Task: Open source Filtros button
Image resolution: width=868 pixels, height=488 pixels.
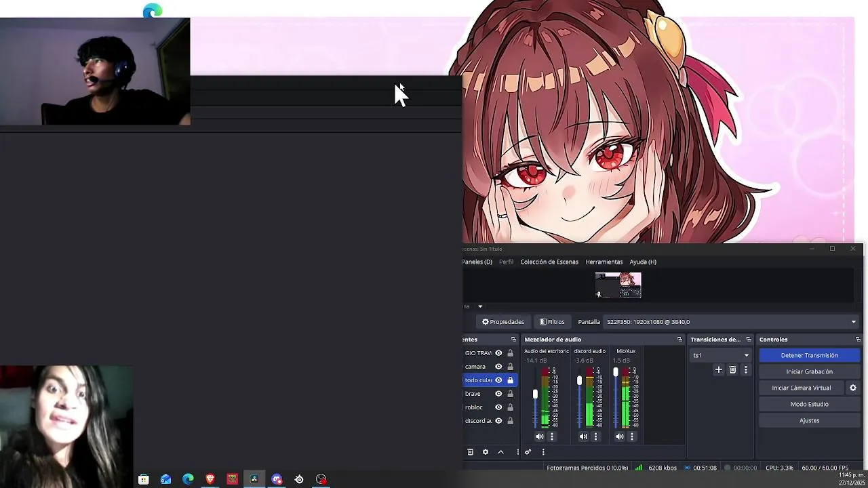Action: [552, 322]
